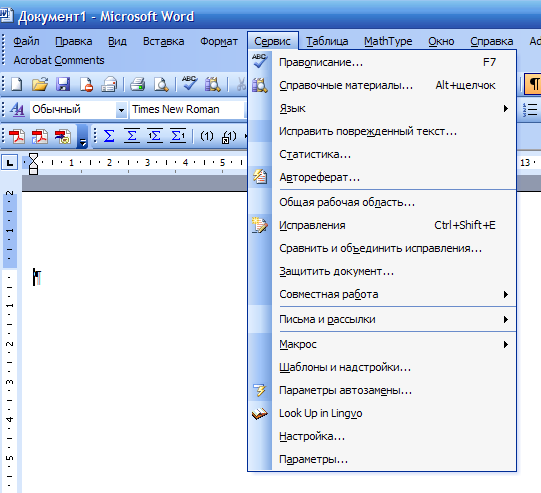Open the Формат menu
This screenshot has width=541, height=493.
(219, 41)
